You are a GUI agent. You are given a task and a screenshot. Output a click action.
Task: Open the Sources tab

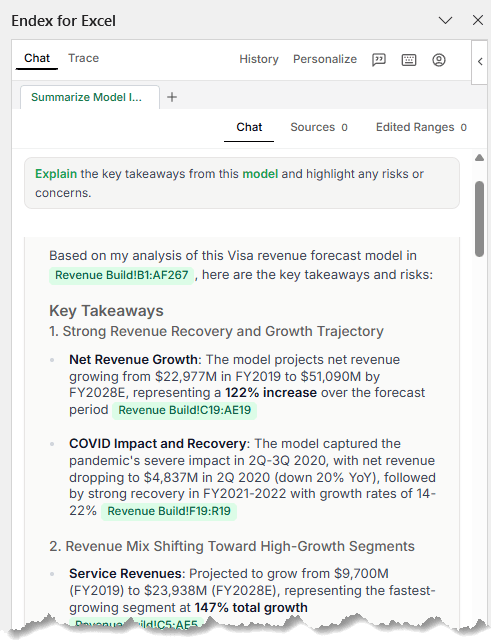point(319,127)
